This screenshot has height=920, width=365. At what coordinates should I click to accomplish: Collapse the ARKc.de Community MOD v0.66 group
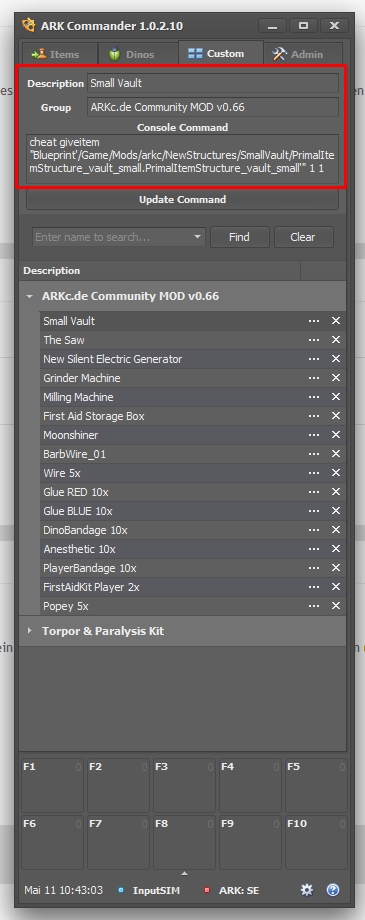coord(29,297)
